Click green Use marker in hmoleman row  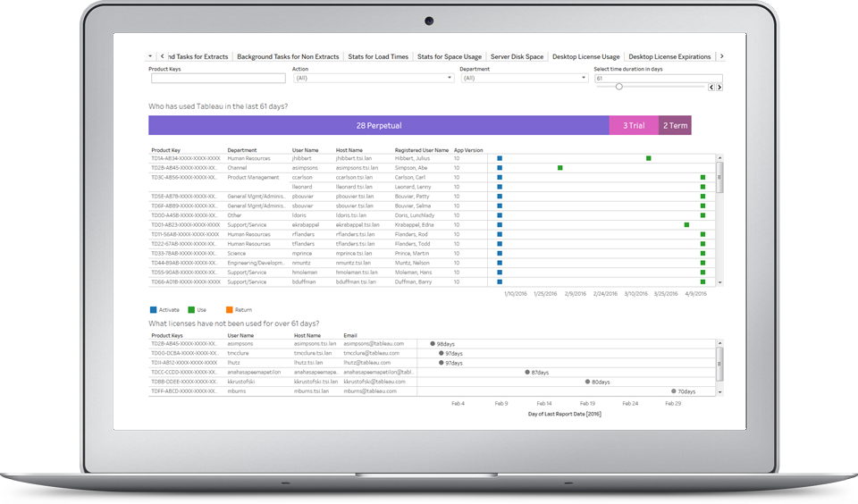pos(702,272)
